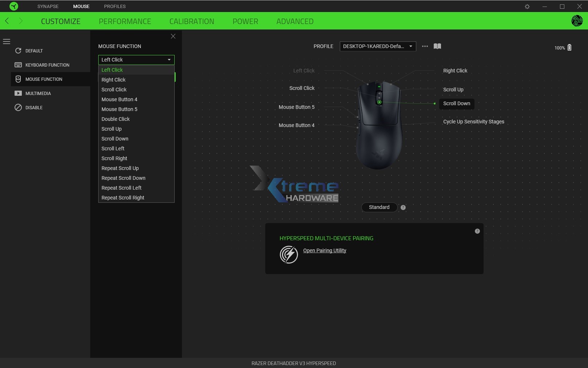Select the Keyboard Function sidebar icon

(18, 65)
